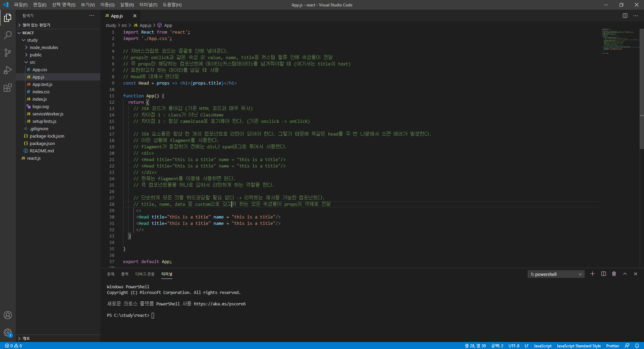Open the Search view icon
This screenshot has width=644, height=349.
[7, 35]
